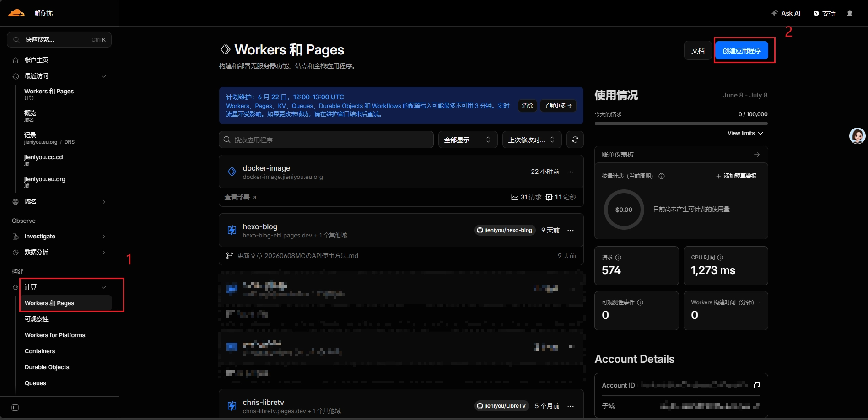Click chris-libretv Pages lightning icon

tap(232, 406)
